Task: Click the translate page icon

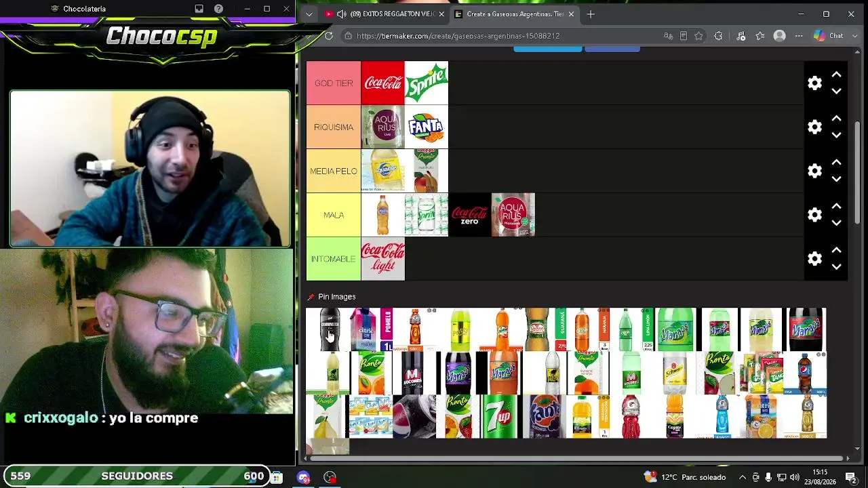Action: tap(668, 36)
